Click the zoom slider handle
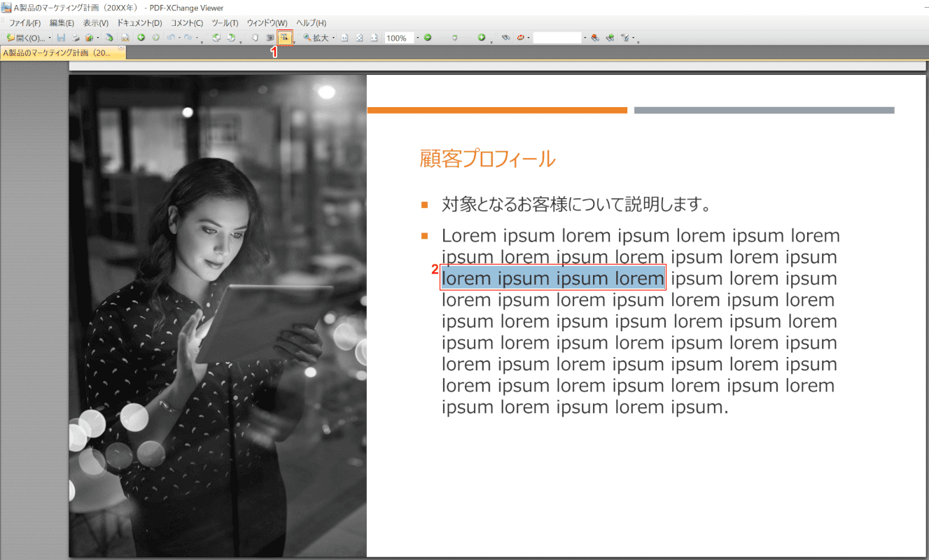The height and width of the screenshot is (560, 929). coord(454,38)
